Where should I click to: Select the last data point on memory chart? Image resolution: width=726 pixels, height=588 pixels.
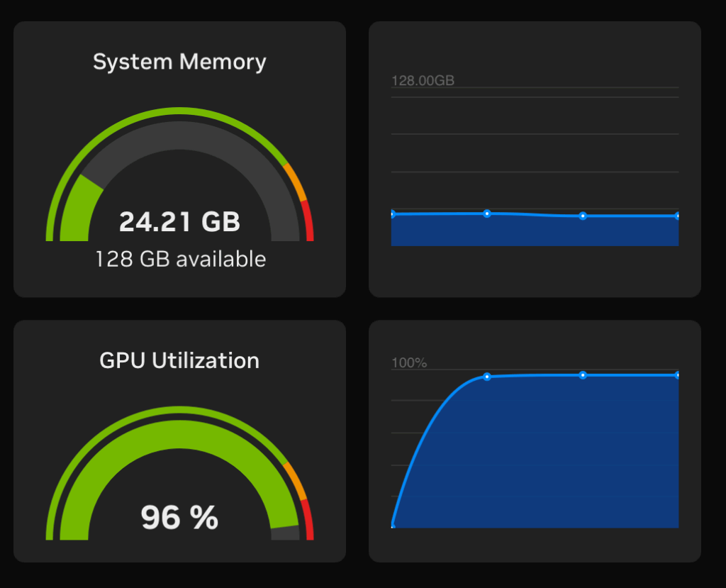coord(677,216)
